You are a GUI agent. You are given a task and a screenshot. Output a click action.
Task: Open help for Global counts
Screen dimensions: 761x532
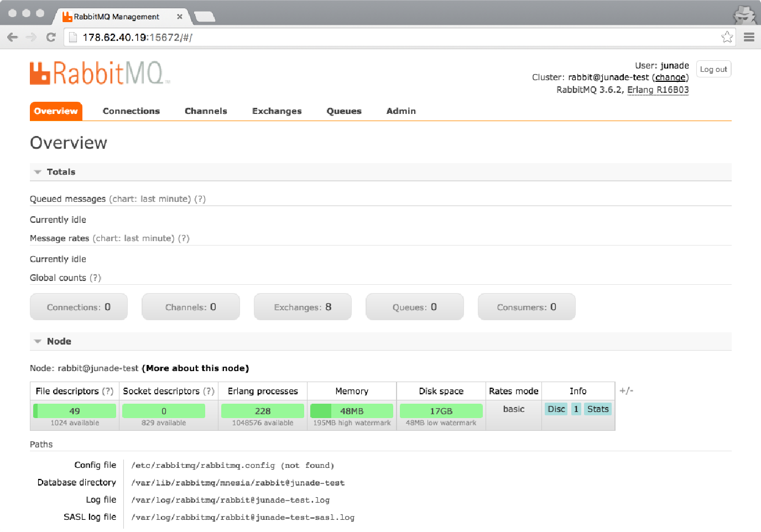point(95,278)
